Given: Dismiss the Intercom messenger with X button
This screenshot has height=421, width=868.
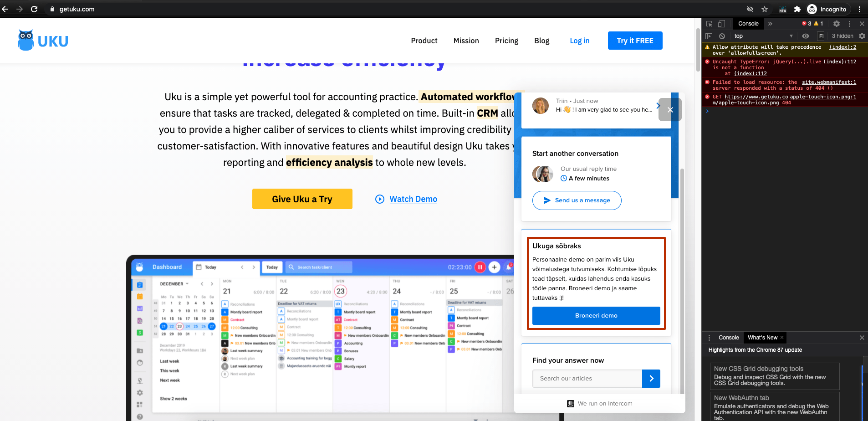Looking at the screenshot, I should coord(670,110).
